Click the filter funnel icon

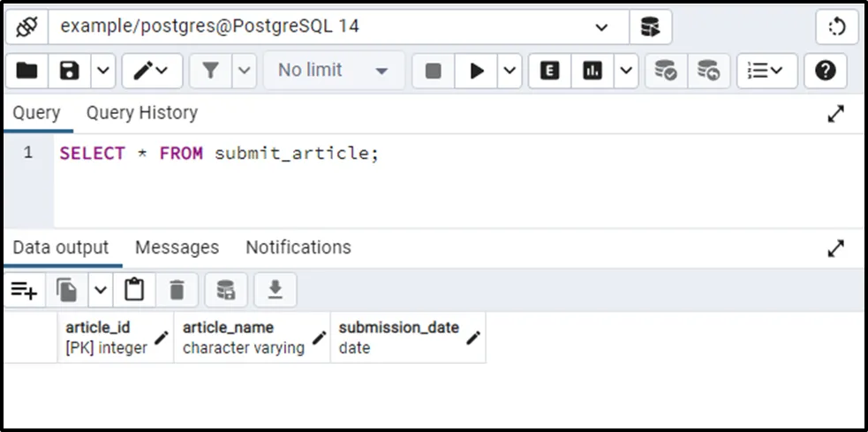point(210,71)
